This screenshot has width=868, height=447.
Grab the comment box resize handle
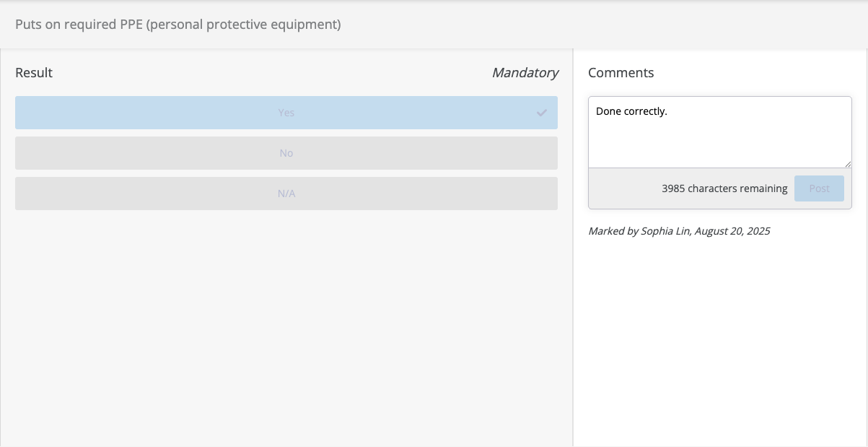point(848,164)
